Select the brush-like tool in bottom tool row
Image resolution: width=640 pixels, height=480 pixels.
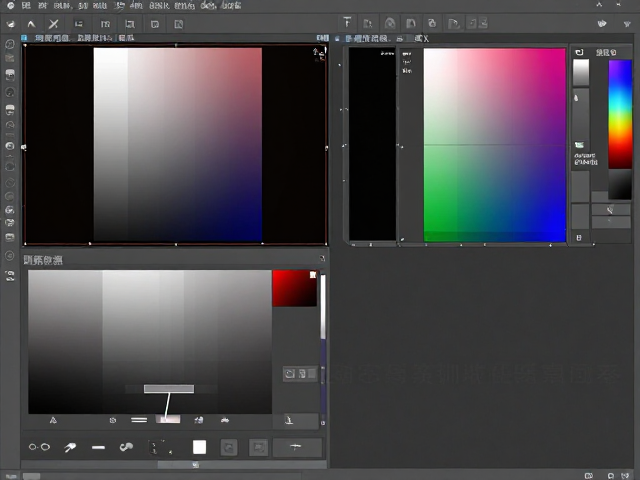[x=70, y=447]
